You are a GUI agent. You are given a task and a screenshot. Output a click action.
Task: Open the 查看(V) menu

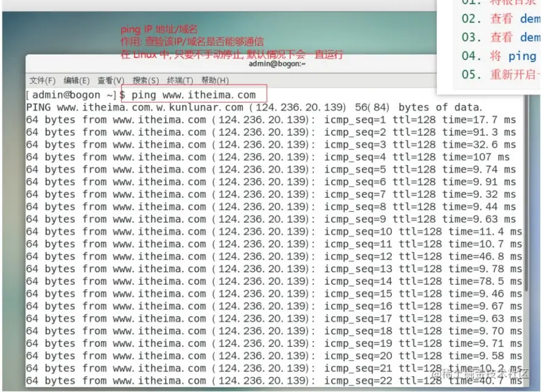111,80
